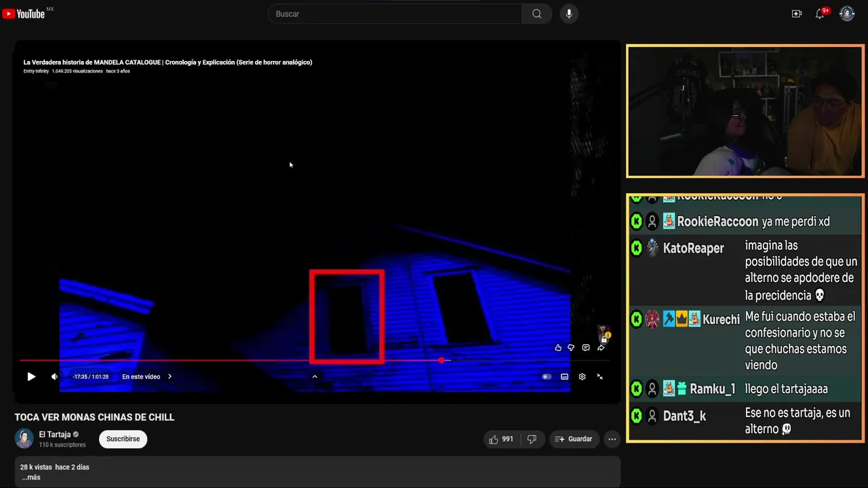Click the 'TOCA VER MONAS CHINAS DE CHILL' title

click(x=95, y=418)
